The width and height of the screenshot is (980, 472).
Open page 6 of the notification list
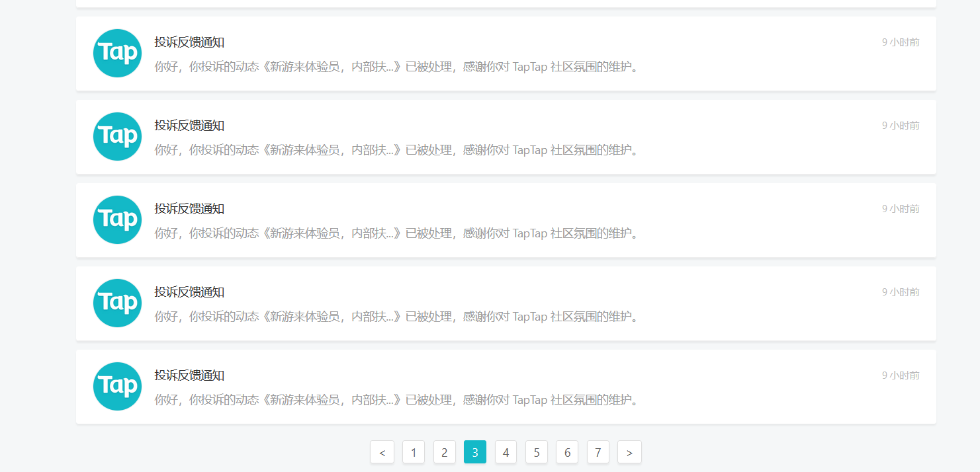[x=567, y=452]
